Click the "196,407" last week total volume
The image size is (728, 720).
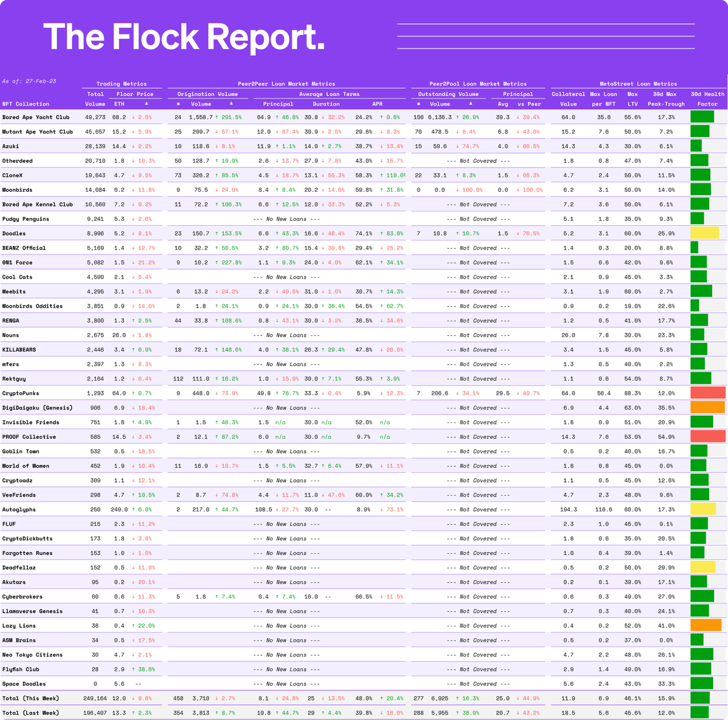click(x=95, y=713)
